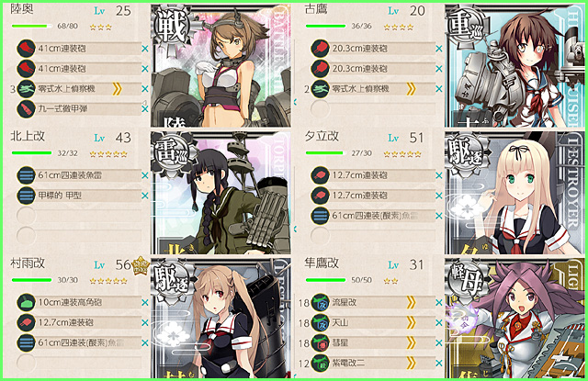The image size is (588, 381).
Task: Click the yellow chevron beside 流星改
Action: [411, 302]
